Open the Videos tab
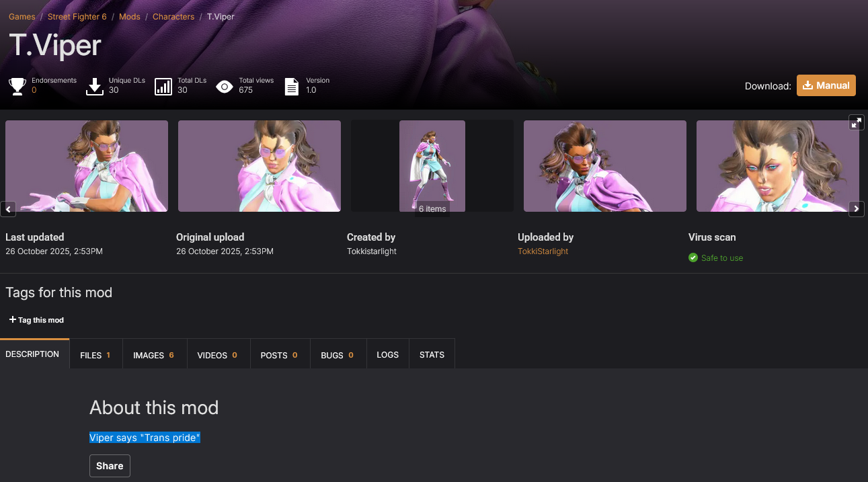The width and height of the screenshot is (868, 482). tap(217, 355)
